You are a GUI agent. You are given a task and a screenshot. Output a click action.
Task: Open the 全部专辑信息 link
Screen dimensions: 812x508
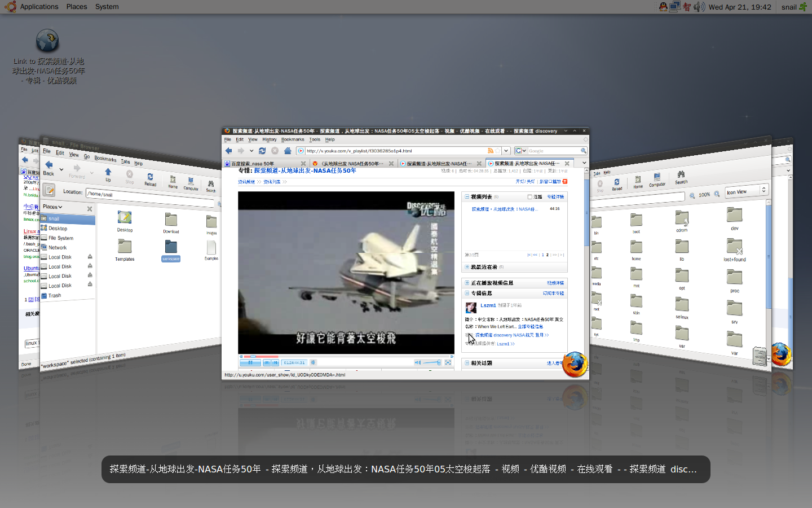tap(531, 327)
